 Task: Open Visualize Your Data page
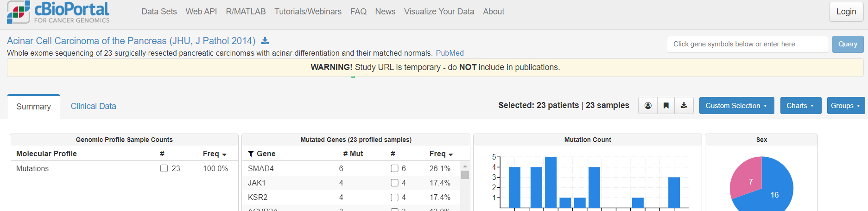439,12
